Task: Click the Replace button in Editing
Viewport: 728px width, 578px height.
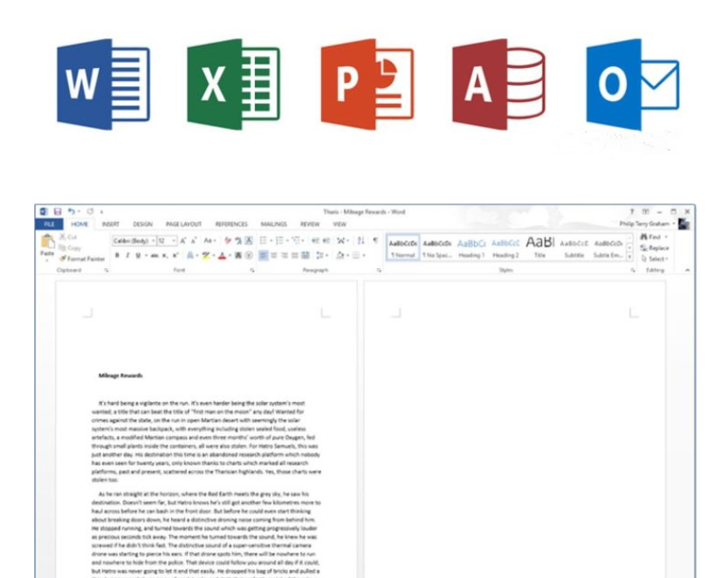Action: click(655, 248)
